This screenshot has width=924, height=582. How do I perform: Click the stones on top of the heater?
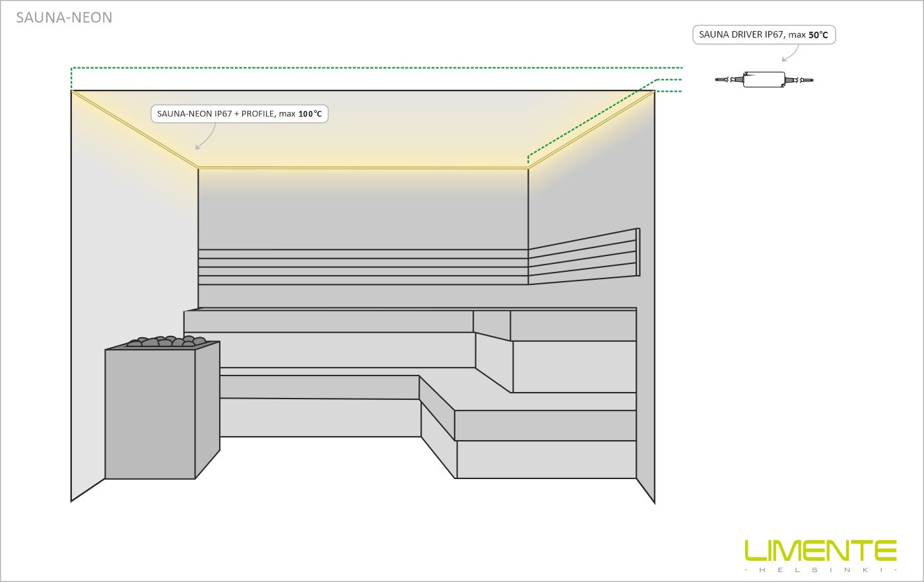[x=162, y=341]
